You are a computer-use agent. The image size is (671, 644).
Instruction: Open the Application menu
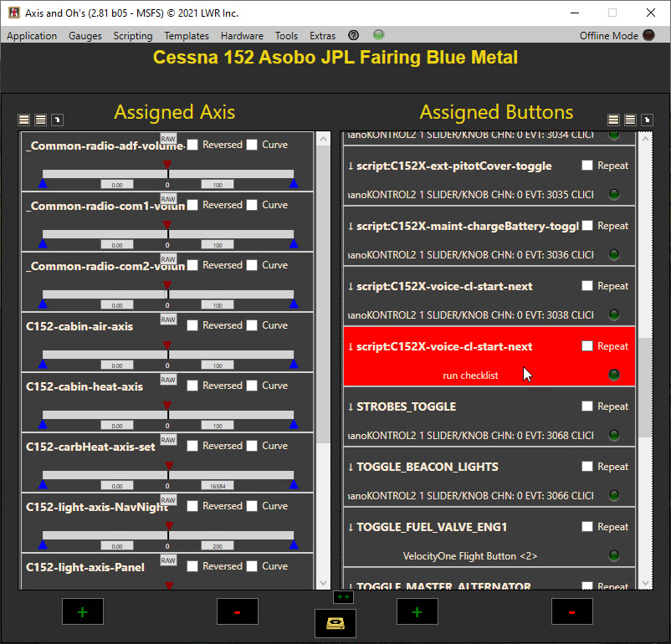(x=32, y=36)
